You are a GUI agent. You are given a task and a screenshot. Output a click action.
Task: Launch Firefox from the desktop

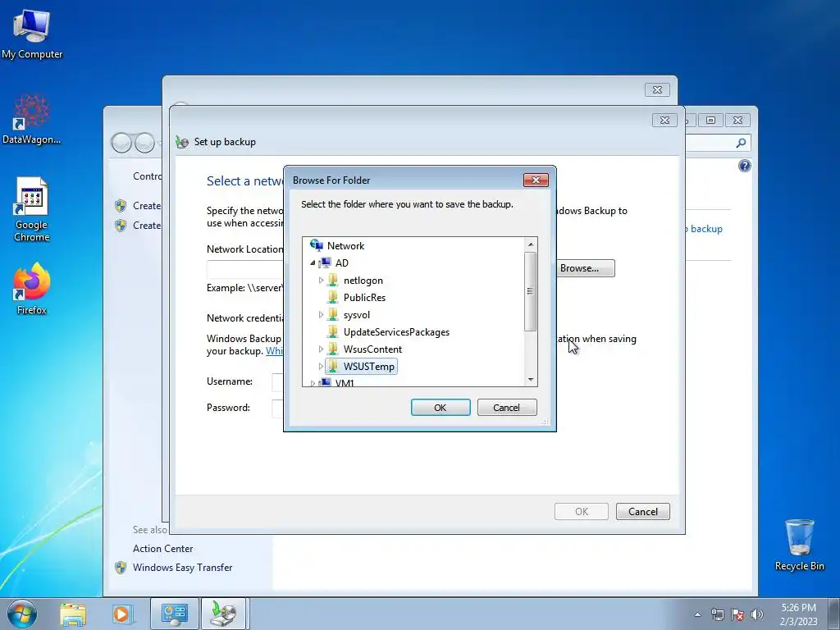(32, 289)
